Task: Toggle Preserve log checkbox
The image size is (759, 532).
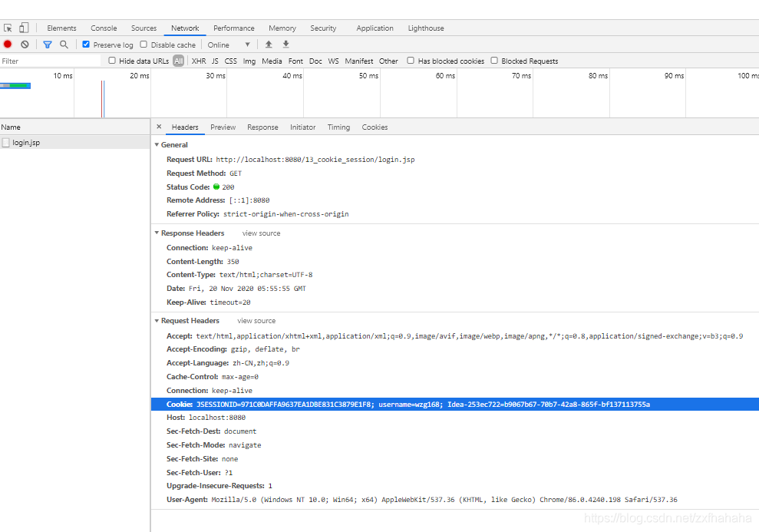Action: 86,45
